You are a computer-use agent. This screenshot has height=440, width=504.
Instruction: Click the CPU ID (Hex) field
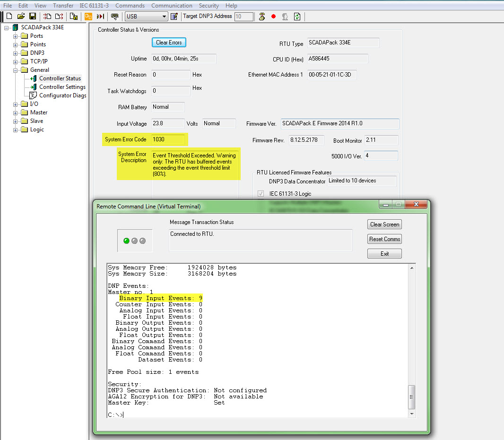click(338, 59)
